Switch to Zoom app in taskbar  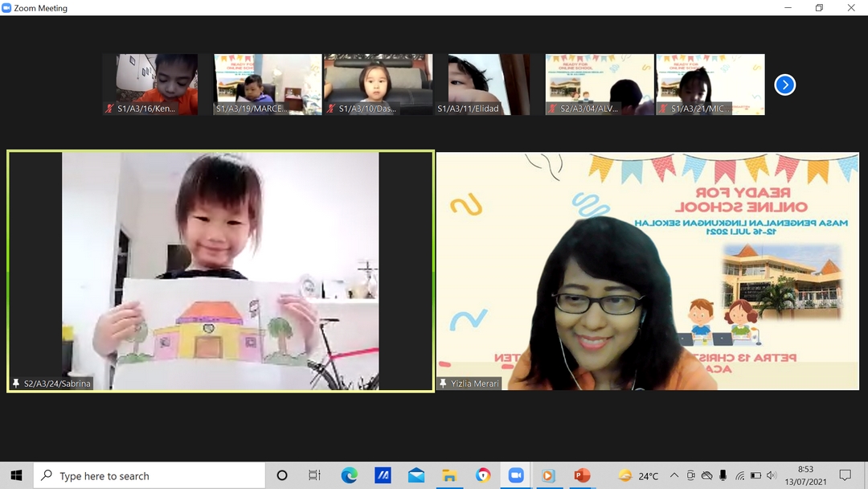pyautogui.click(x=515, y=475)
